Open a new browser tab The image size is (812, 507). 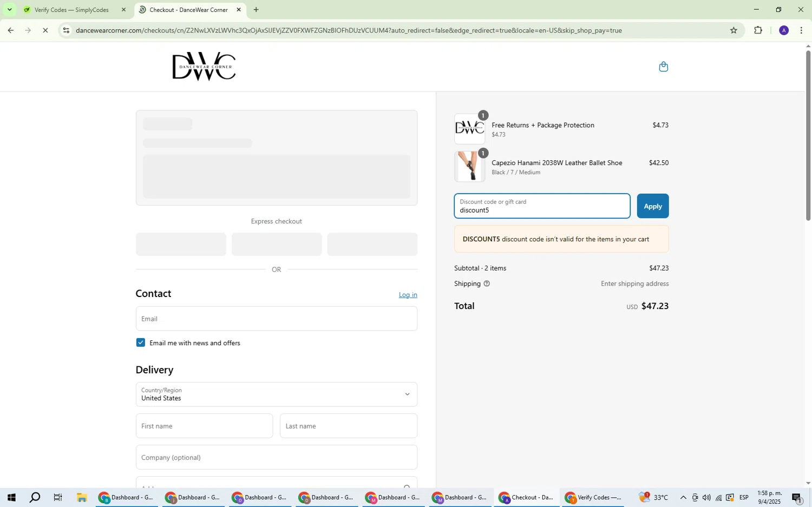256,10
